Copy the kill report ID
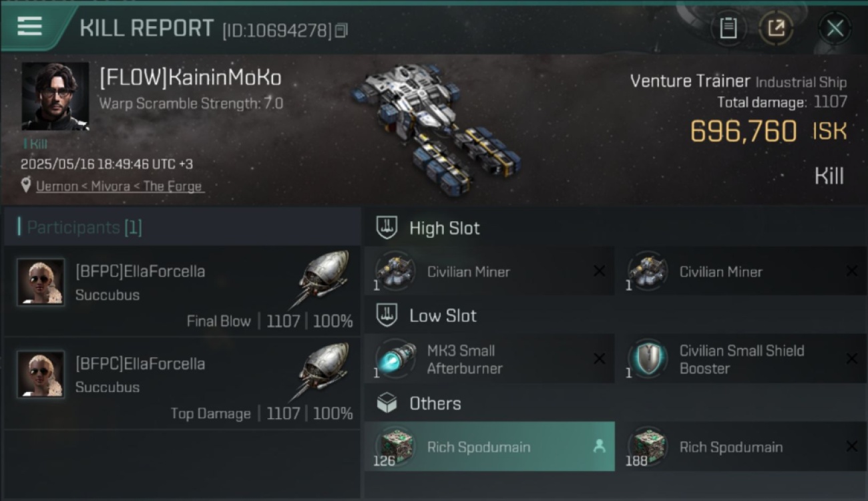 341,30
